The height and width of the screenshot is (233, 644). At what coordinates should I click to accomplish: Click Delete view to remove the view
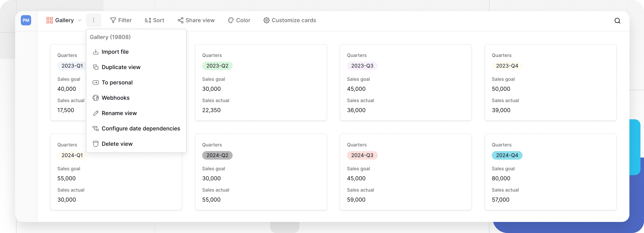[x=117, y=144]
